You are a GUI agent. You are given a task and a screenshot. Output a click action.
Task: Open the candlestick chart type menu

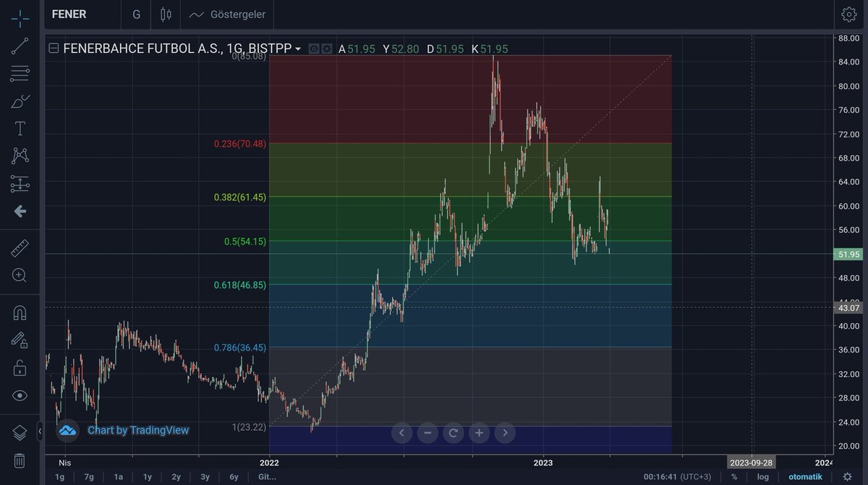point(166,14)
